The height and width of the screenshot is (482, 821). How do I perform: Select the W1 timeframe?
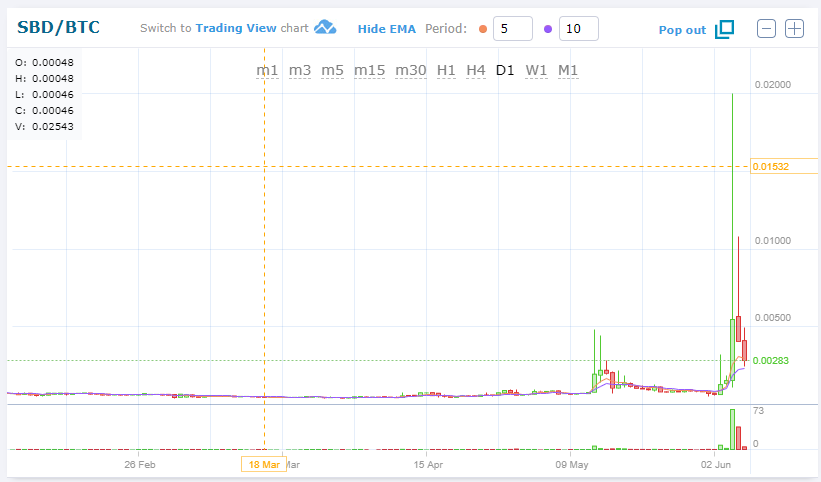536,70
